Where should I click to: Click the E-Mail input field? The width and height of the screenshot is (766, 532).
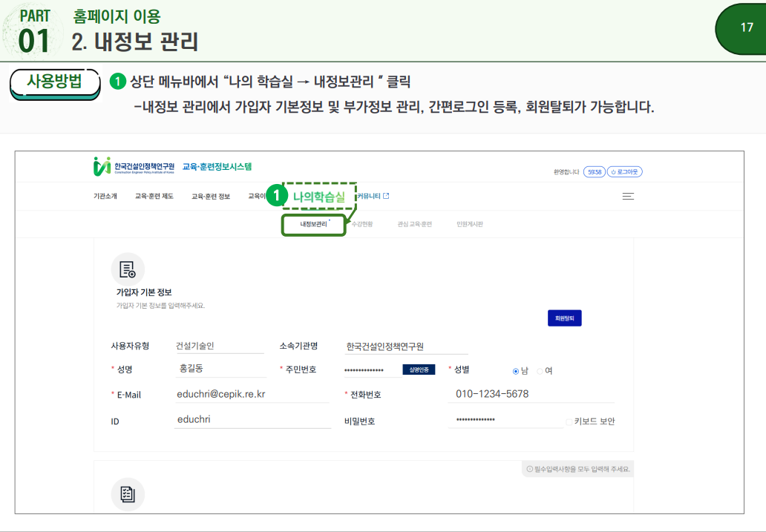coord(252,394)
